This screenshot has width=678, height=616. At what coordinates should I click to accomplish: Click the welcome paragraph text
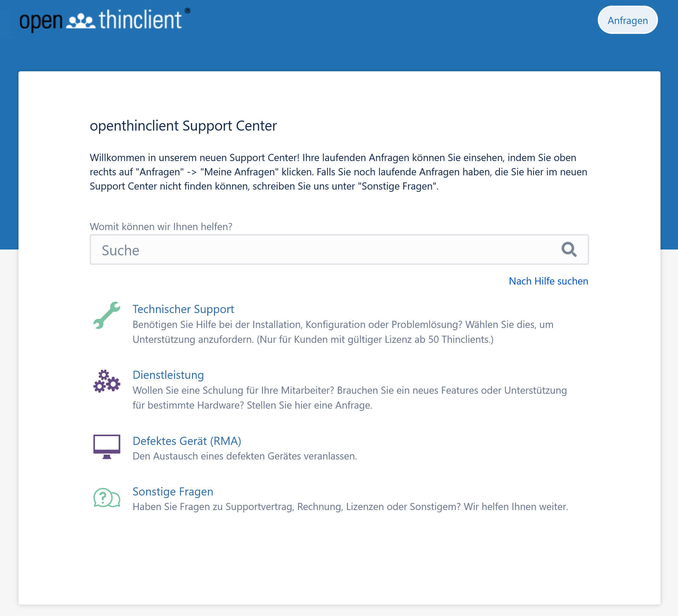click(x=336, y=172)
